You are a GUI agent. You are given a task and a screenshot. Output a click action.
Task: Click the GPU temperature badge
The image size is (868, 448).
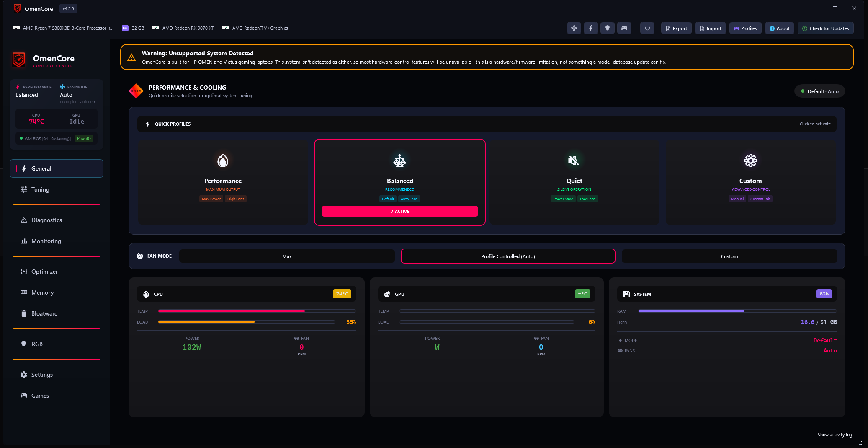582,294
